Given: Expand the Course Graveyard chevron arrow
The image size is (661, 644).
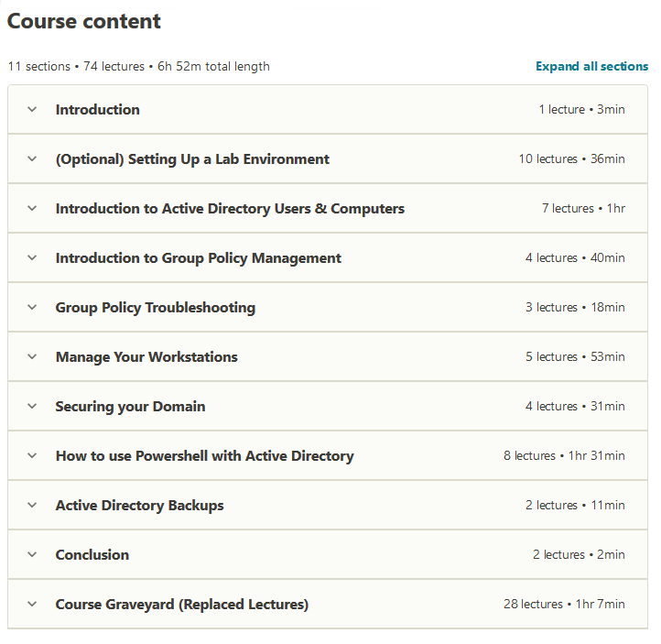Looking at the screenshot, I should coord(32,605).
